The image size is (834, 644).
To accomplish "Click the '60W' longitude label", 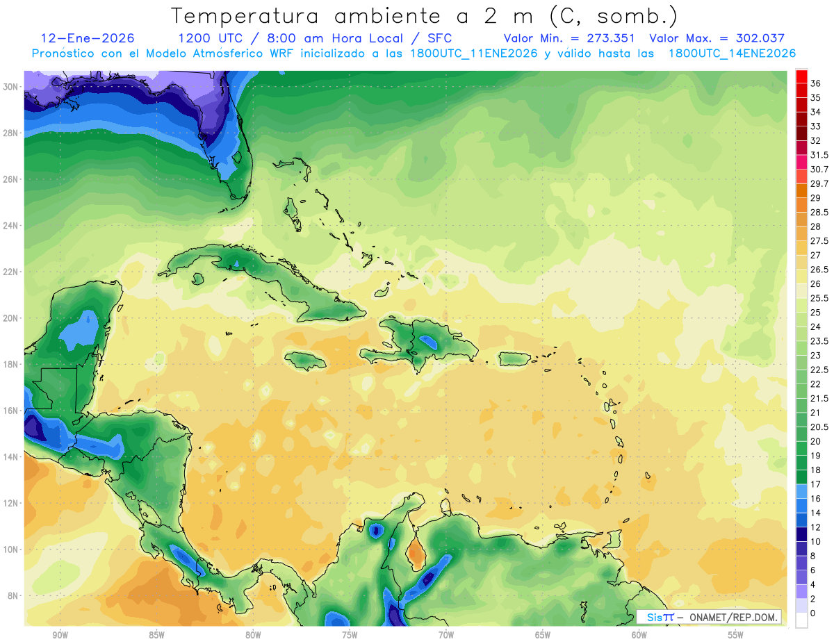I will click(x=639, y=635).
